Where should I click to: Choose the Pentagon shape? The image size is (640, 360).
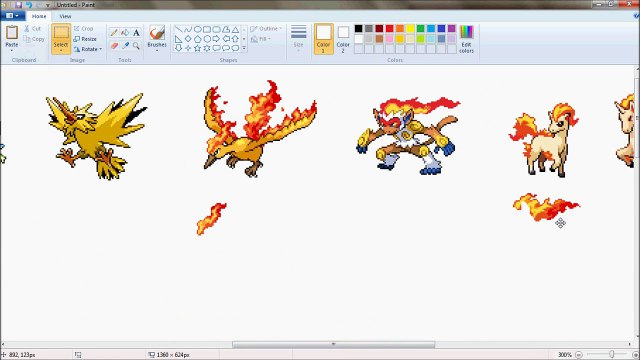point(198,39)
